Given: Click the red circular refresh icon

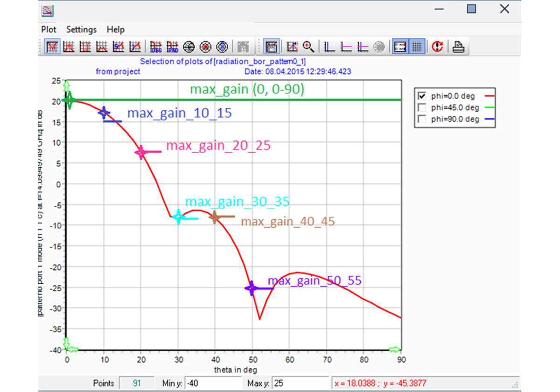Looking at the screenshot, I should (437, 47).
